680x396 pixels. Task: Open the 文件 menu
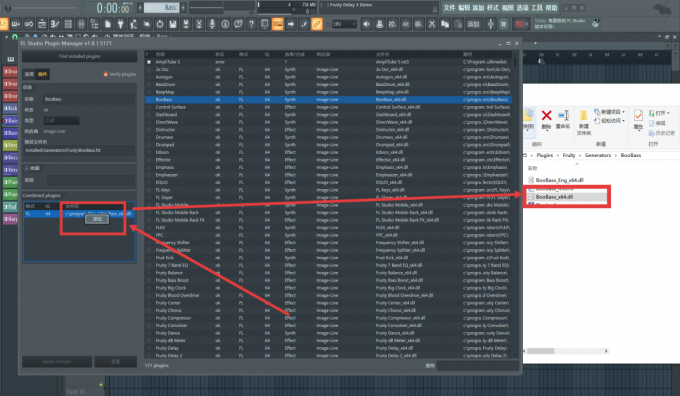click(450, 8)
